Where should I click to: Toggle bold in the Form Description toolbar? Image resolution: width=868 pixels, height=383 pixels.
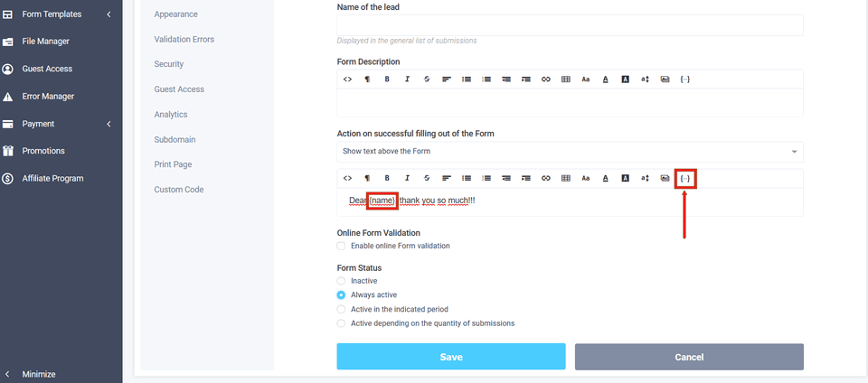coord(387,79)
